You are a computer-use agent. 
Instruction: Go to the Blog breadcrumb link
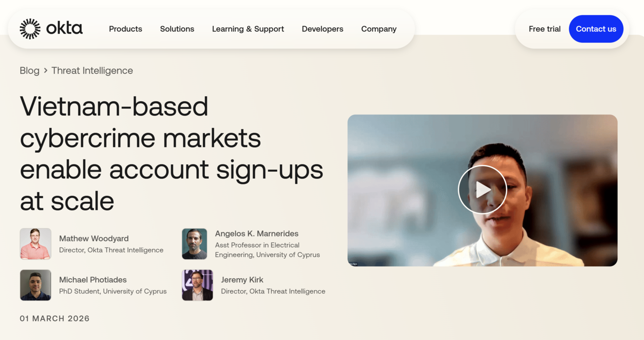30,71
